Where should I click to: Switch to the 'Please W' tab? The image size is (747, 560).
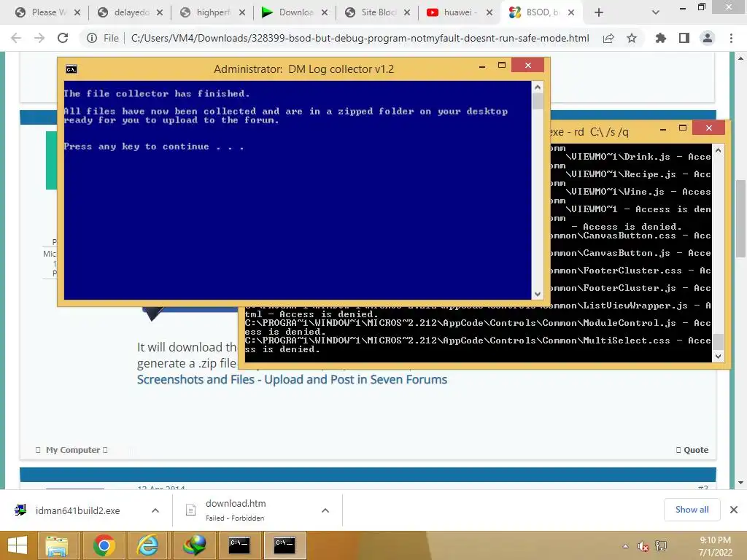pyautogui.click(x=42, y=12)
